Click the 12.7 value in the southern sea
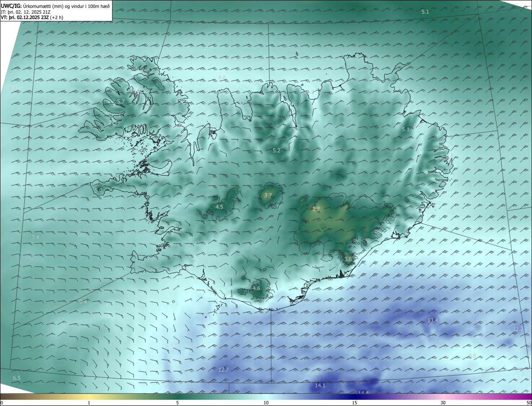The image size is (532, 406). pos(224,369)
